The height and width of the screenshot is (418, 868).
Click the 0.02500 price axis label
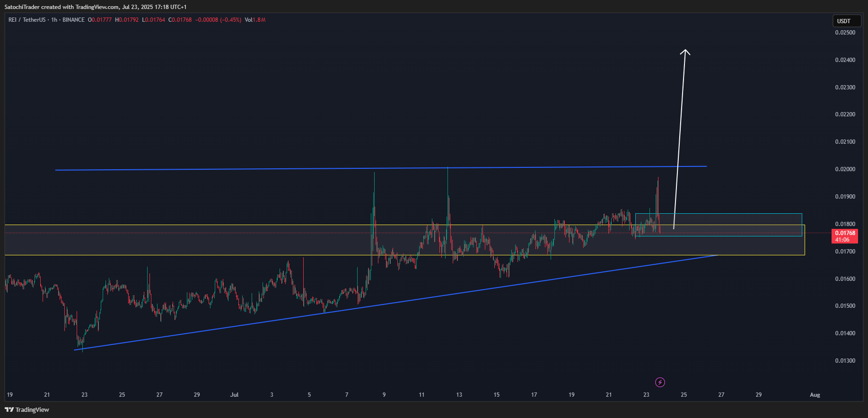point(845,33)
